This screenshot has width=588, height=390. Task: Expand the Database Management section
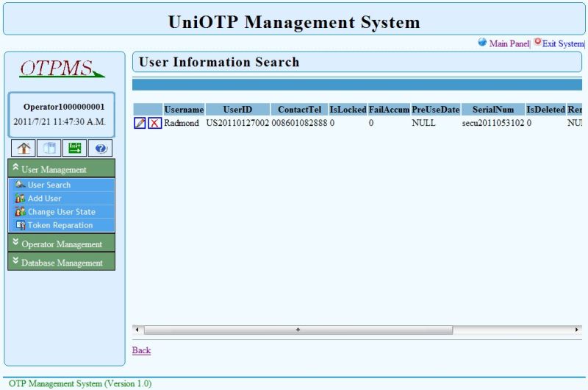(x=62, y=262)
